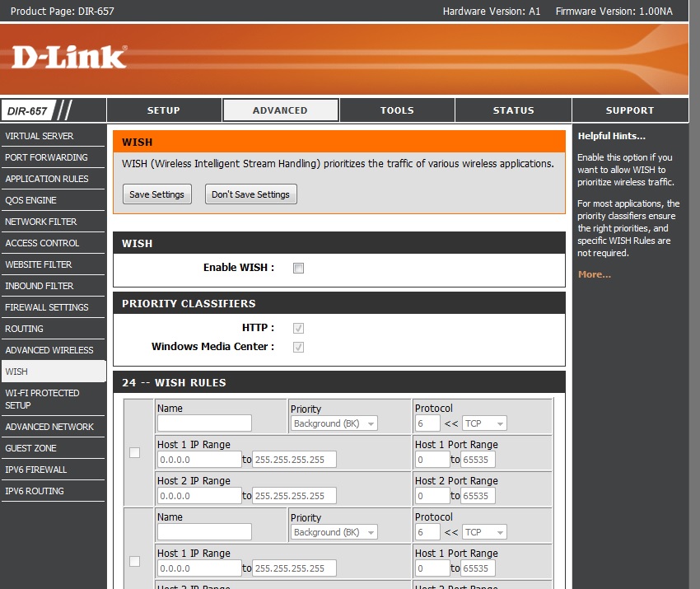Click the Host 1 IP Range start field
Viewport: 700px width, 589px height.
coord(198,459)
